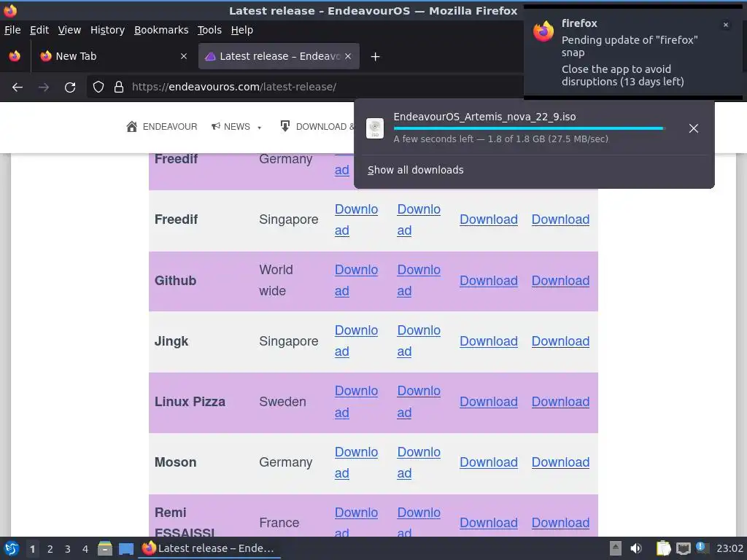
Task: Click the removable media eject tray icon
Action: [616, 548]
